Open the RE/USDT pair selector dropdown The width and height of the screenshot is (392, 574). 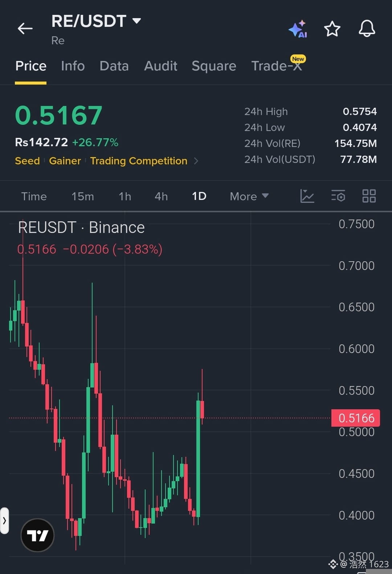[96, 21]
